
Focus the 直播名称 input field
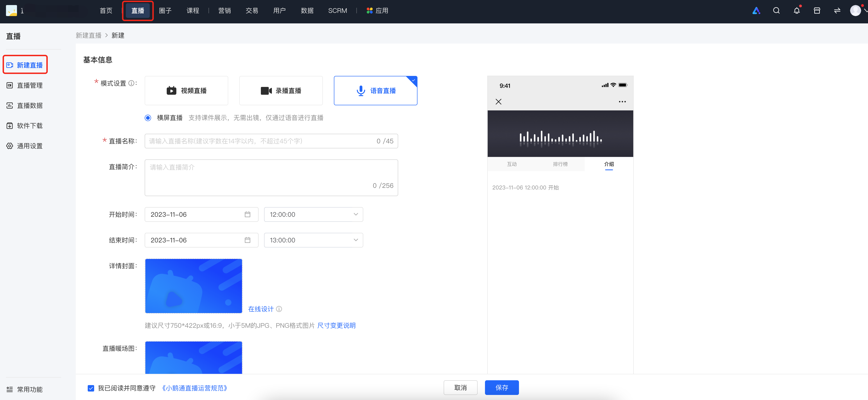tap(271, 141)
